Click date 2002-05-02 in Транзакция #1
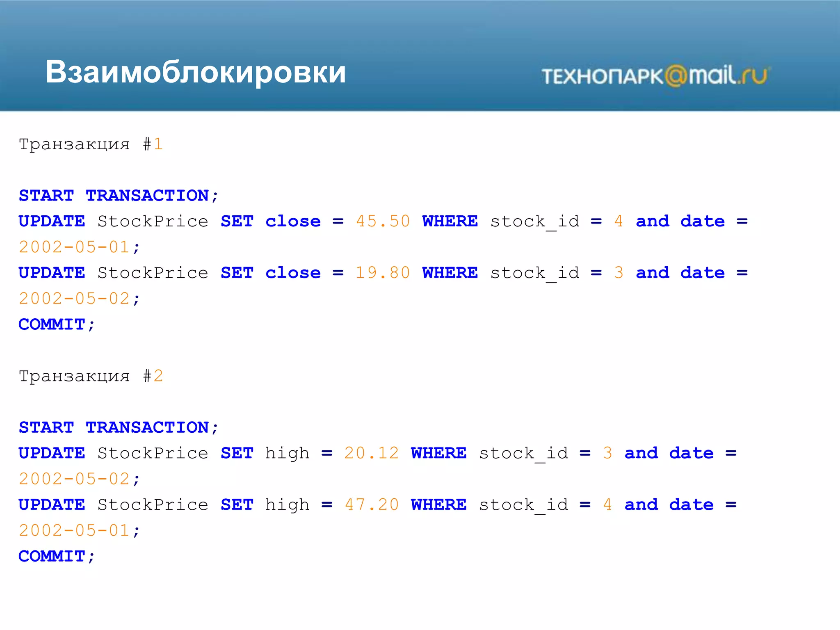The width and height of the screenshot is (840, 630). point(75,299)
